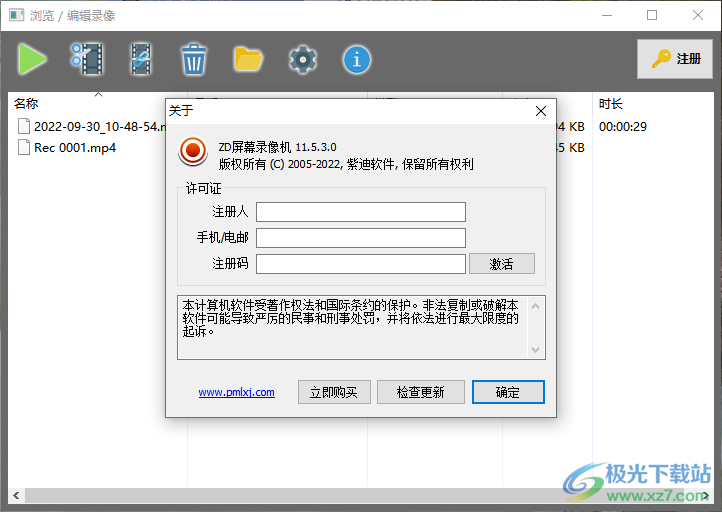
Task: Click license text scroll down arrow
Action: (x=536, y=350)
